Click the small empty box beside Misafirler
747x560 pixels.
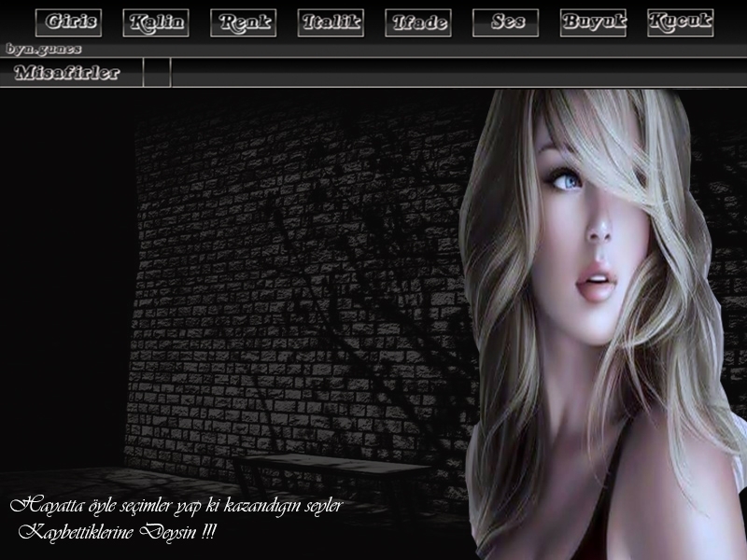tap(157, 73)
